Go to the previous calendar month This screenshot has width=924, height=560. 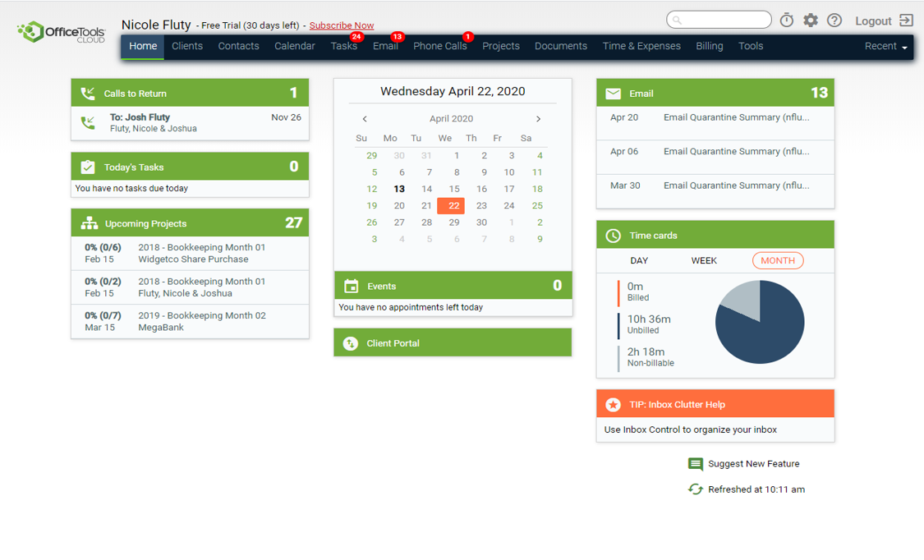pos(365,119)
